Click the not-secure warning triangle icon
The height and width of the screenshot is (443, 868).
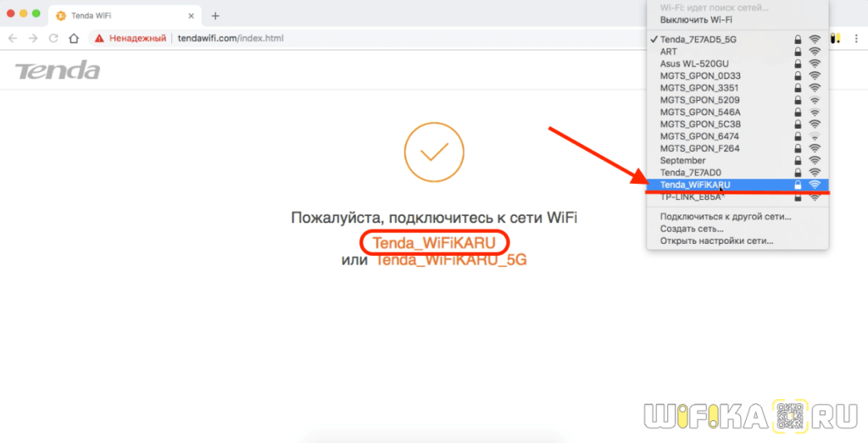point(99,38)
